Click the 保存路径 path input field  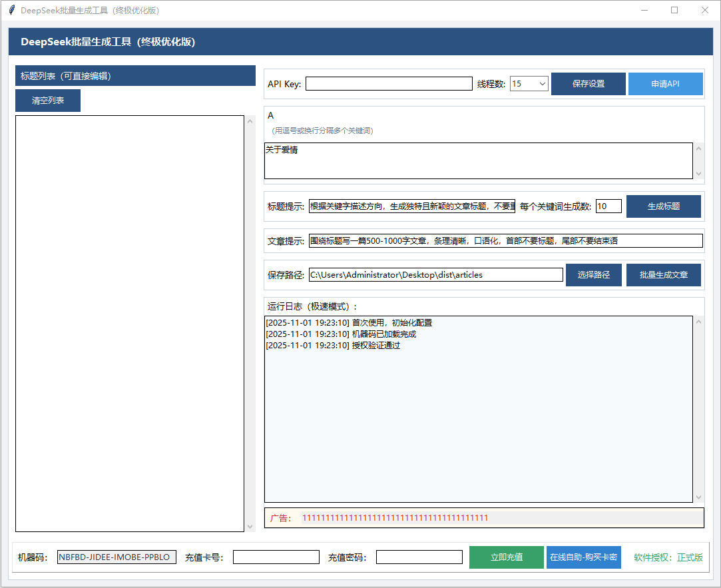click(x=435, y=275)
